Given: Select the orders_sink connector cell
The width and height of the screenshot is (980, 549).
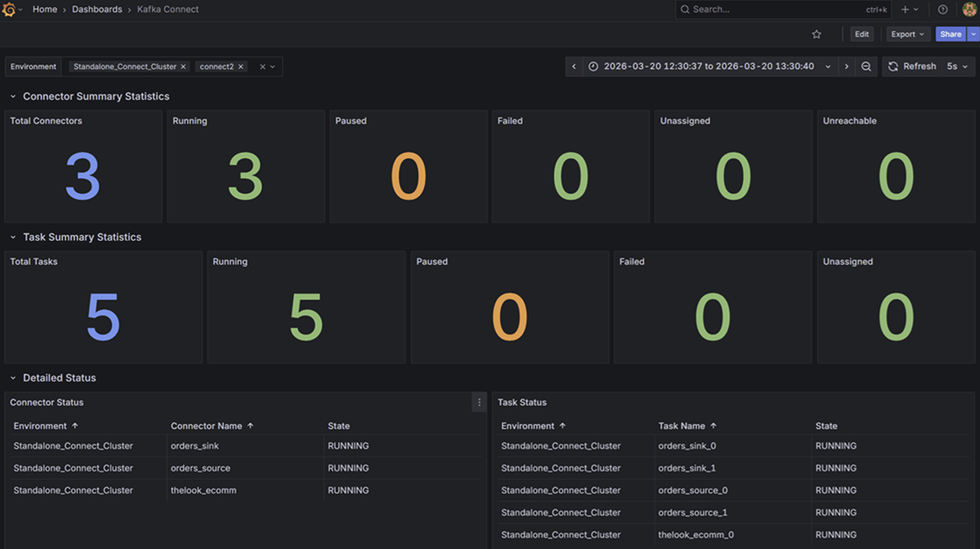Looking at the screenshot, I should 245,446.
